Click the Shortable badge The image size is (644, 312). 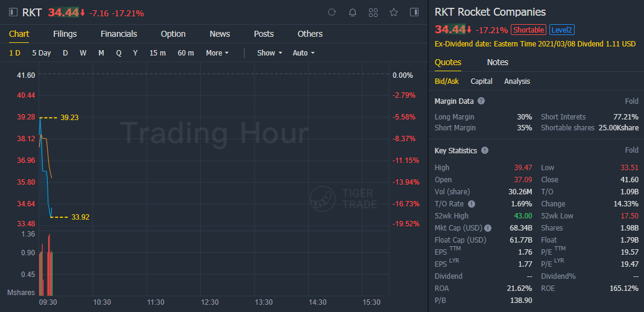click(x=528, y=30)
